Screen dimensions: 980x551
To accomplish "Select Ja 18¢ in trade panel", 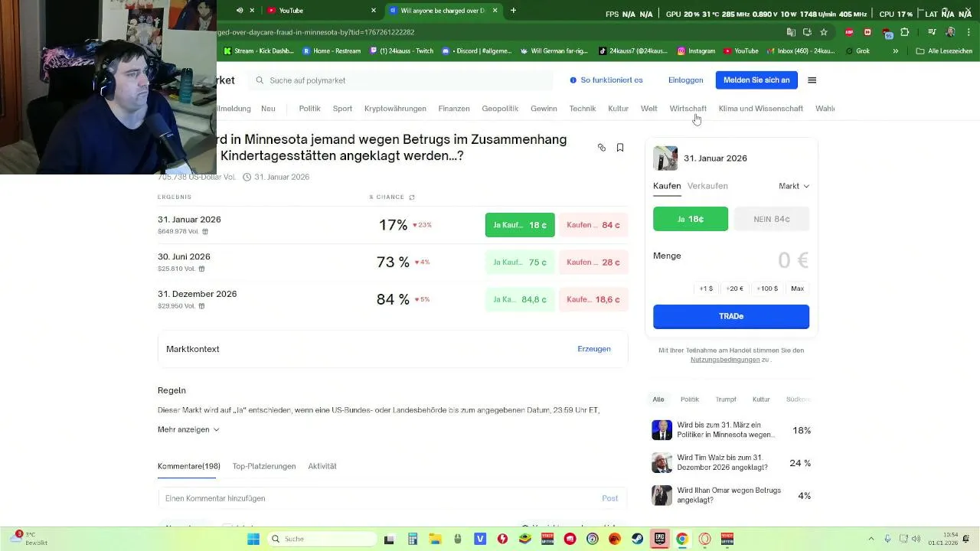I will [691, 219].
